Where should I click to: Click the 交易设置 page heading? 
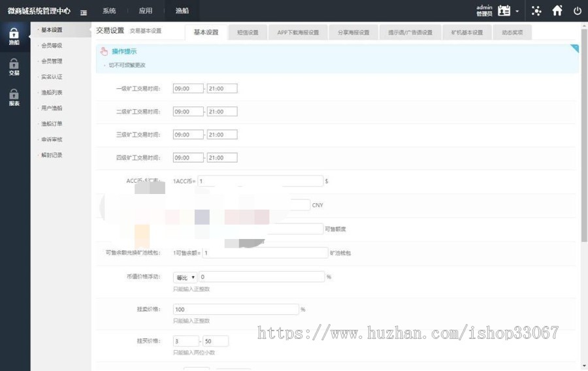(x=110, y=30)
